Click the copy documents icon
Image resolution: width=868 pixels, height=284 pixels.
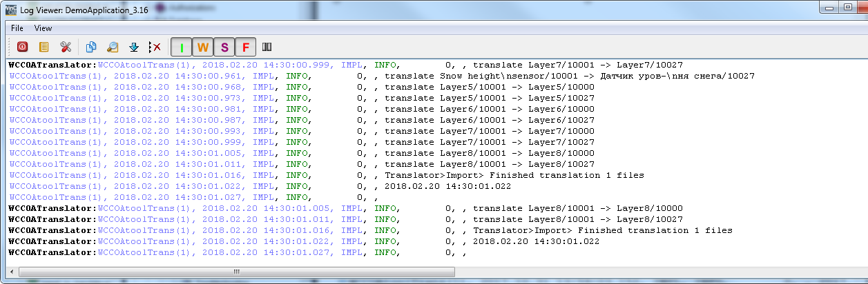tap(91, 47)
